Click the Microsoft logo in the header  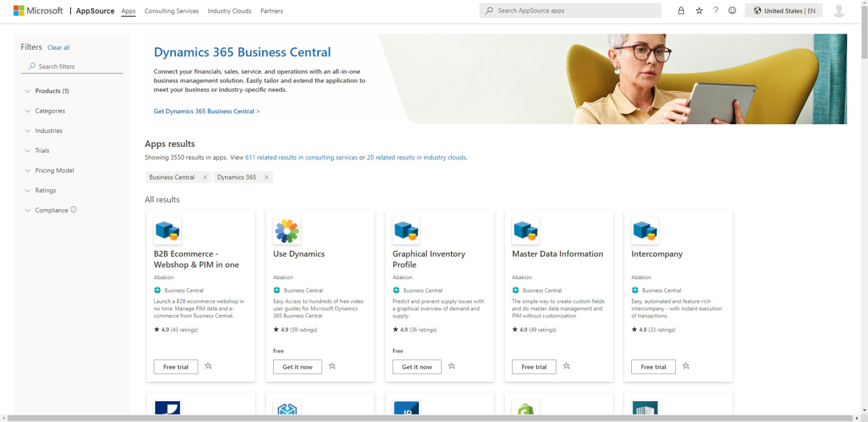click(38, 10)
